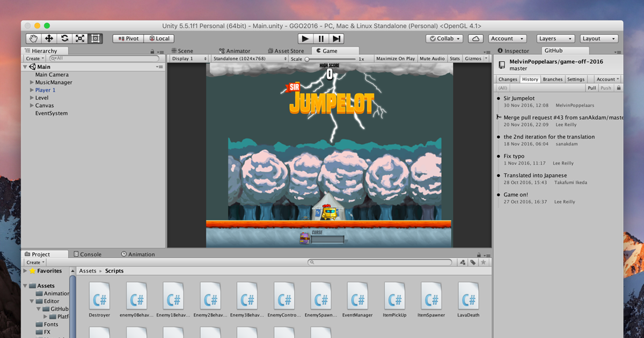This screenshot has width=644, height=338.
Task: Toggle handle position between Pivot and Center
Action: point(127,38)
